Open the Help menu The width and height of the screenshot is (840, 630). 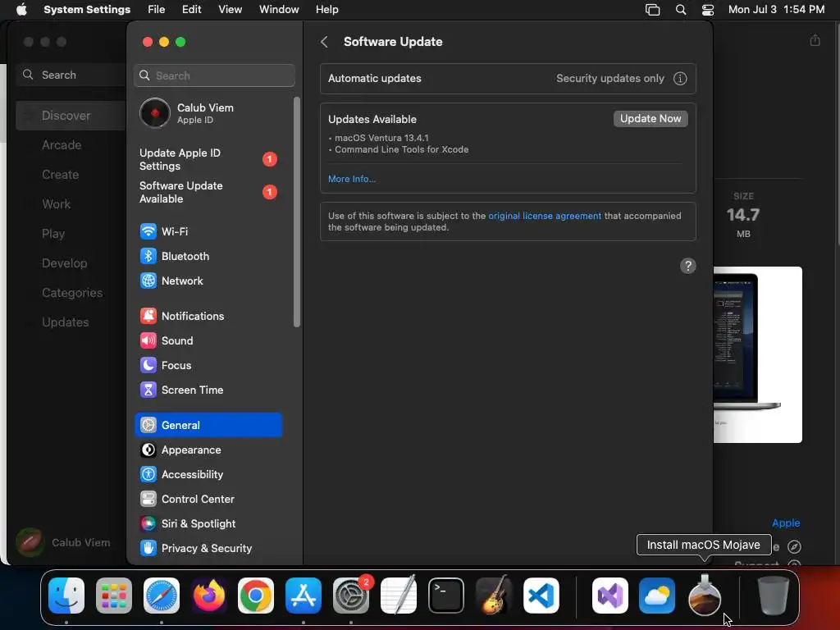[326, 10]
